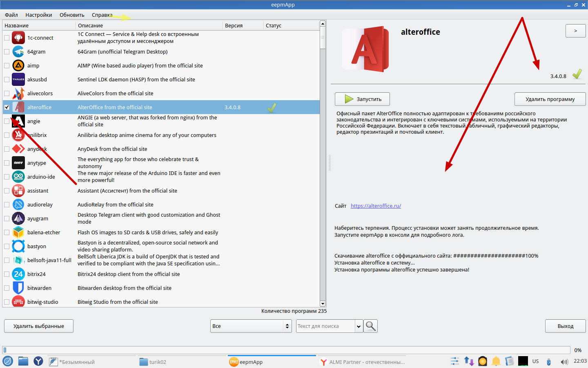Click the tray settings sliders icon
Image resolution: width=588 pixels, height=368 pixels.
coord(455,361)
